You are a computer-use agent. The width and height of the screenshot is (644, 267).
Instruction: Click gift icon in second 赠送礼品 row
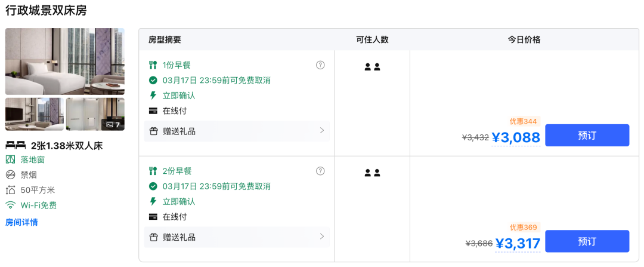(x=153, y=237)
